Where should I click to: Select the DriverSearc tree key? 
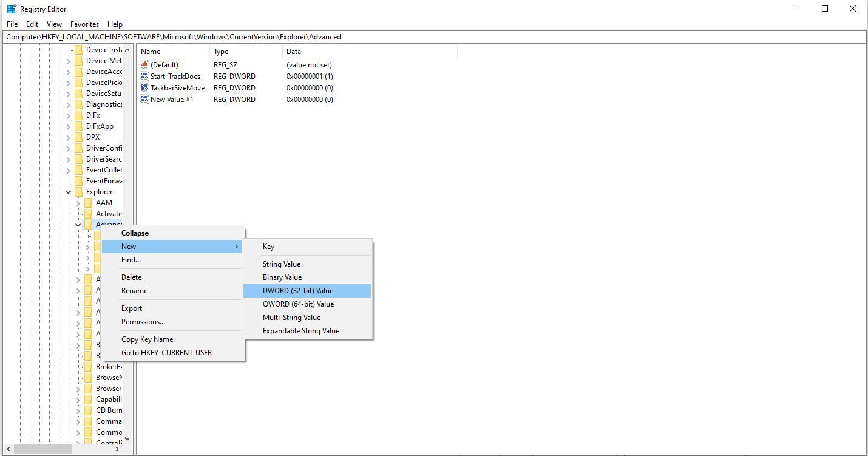point(104,159)
